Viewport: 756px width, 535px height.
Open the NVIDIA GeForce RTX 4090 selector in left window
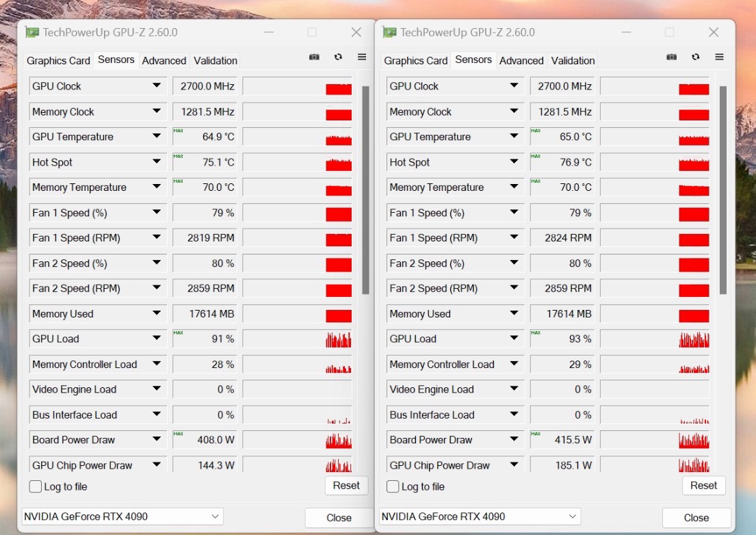[x=123, y=517]
